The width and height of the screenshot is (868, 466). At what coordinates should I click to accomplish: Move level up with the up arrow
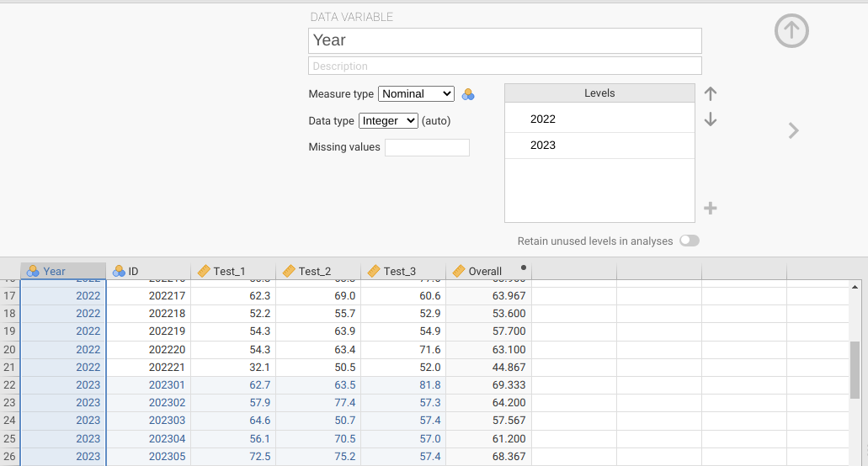pyautogui.click(x=710, y=94)
